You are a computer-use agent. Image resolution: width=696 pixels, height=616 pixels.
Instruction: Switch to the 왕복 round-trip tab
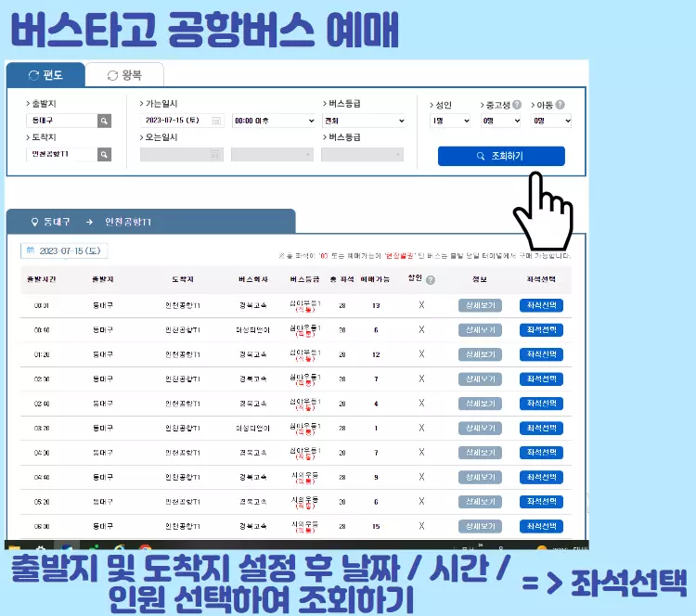[x=124, y=75]
